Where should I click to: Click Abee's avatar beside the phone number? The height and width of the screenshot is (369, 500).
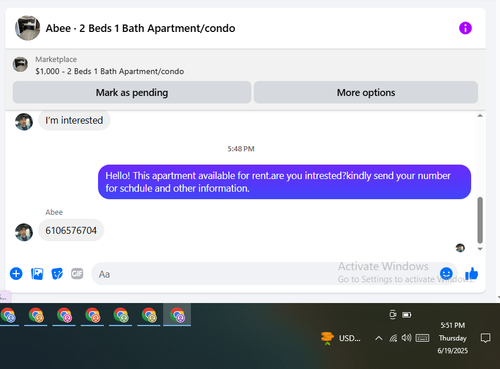[24, 232]
